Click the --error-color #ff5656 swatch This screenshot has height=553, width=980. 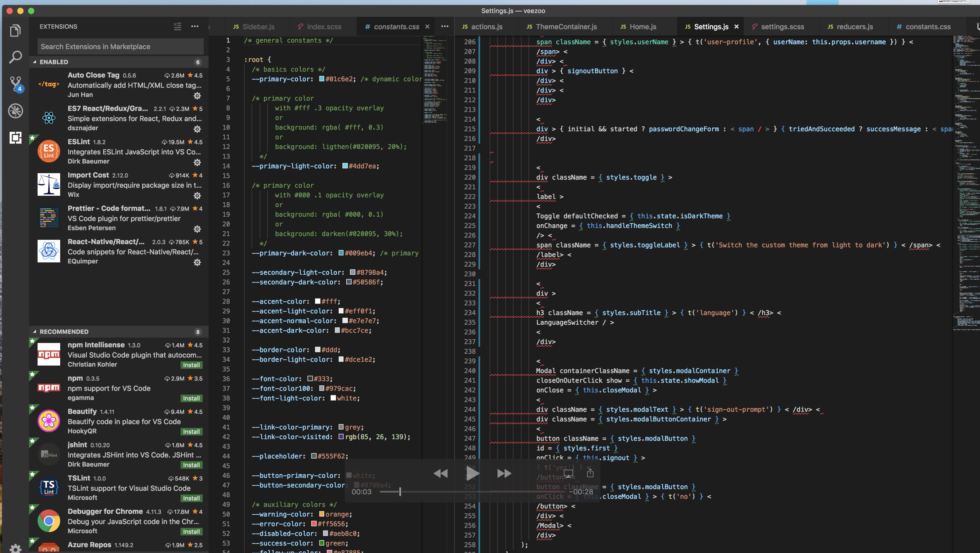tap(314, 523)
